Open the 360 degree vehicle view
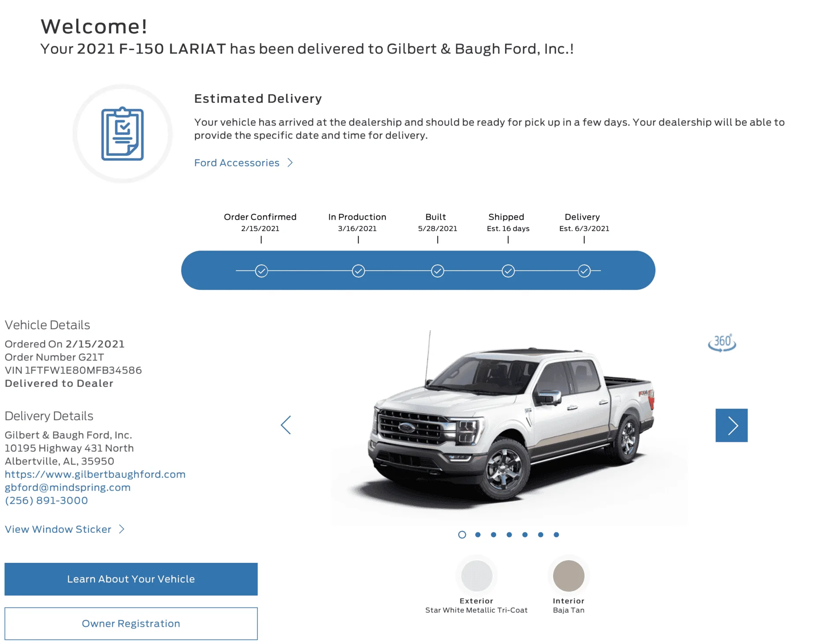 point(722,343)
